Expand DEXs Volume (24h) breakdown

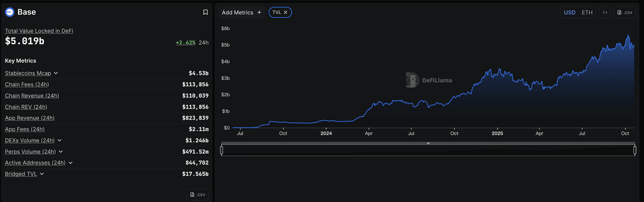(59, 141)
